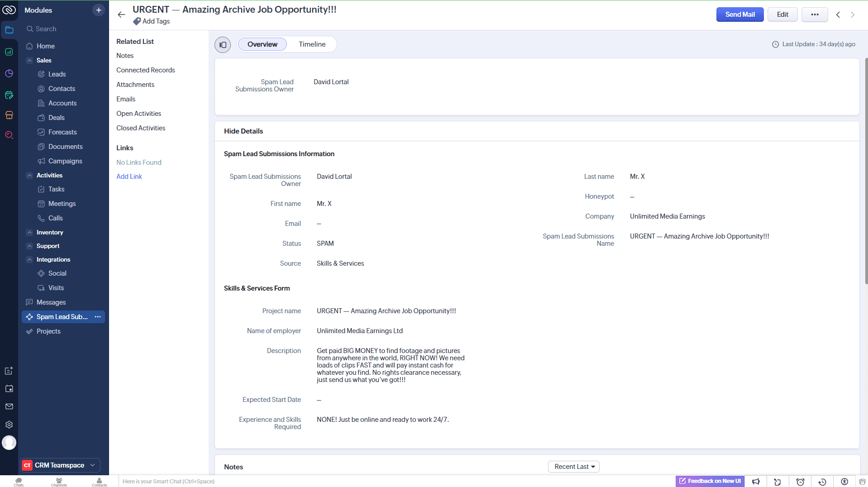Screen dimensions: 868x487
Task: Click the Add Link link
Action: point(129,177)
